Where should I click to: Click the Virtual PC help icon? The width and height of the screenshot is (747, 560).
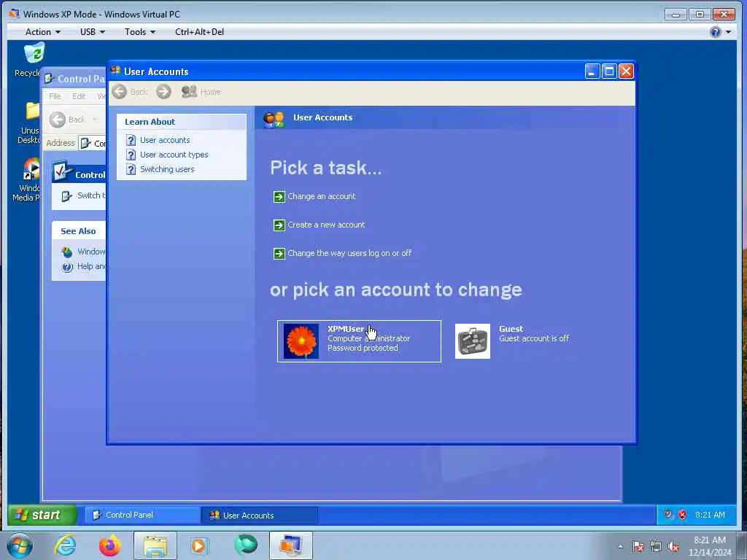coord(715,32)
